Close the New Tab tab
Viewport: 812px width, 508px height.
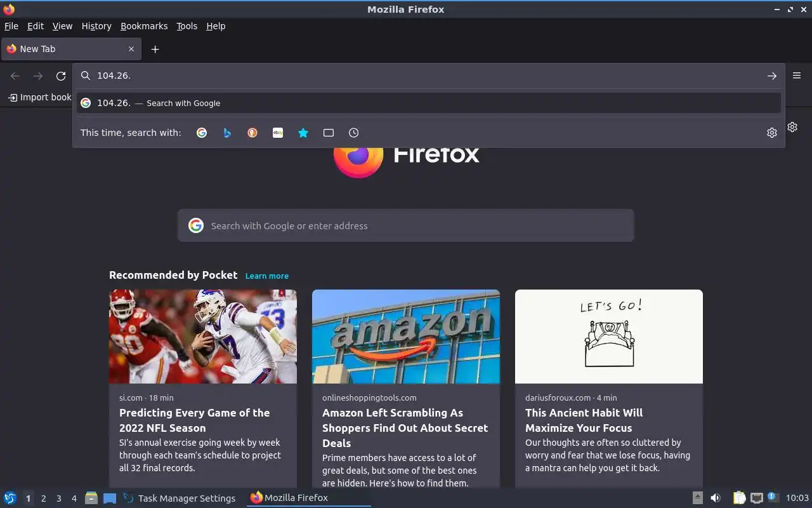coord(131,49)
